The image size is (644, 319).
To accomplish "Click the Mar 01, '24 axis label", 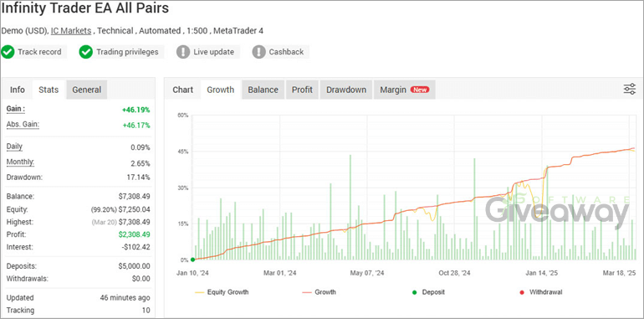I will coord(280,273).
